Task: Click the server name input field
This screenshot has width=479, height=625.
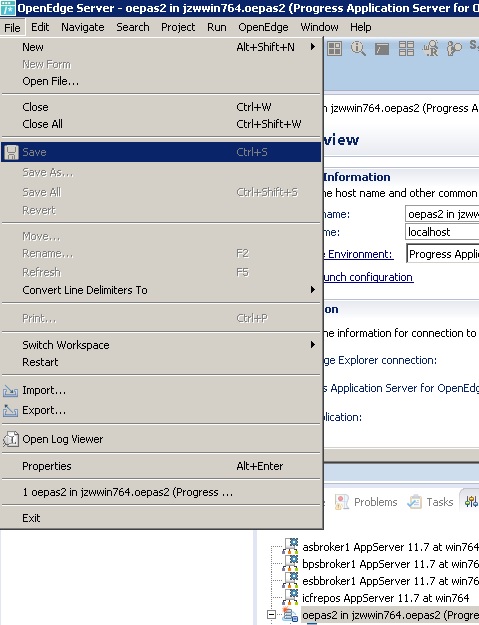Action: click(442, 214)
